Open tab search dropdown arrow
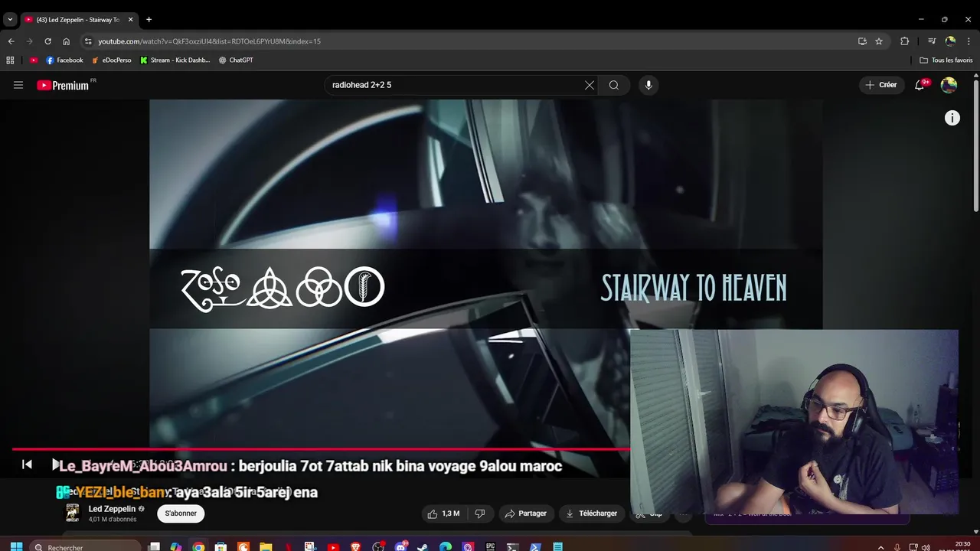 [10, 19]
